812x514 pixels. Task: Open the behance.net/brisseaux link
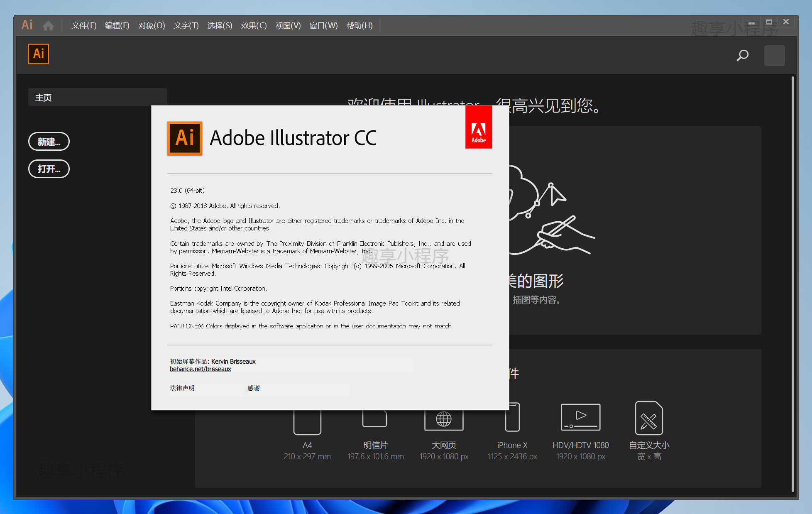201,369
